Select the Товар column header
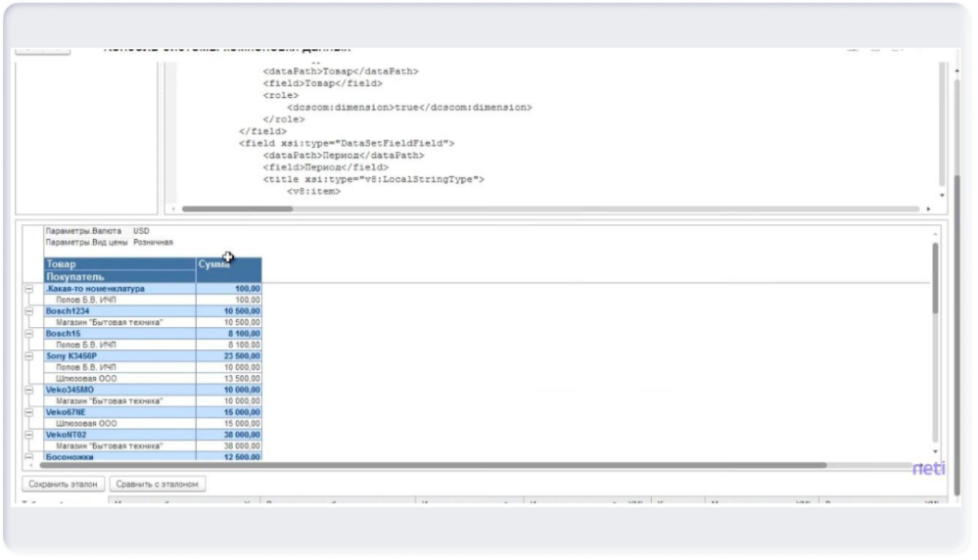This screenshot has height=560, width=978. (119, 263)
